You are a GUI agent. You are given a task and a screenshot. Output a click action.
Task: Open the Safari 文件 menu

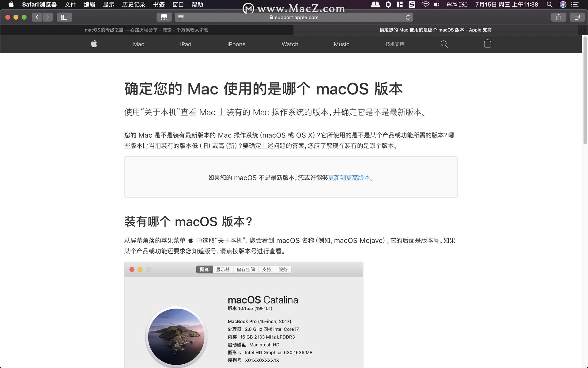pos(70,5)
